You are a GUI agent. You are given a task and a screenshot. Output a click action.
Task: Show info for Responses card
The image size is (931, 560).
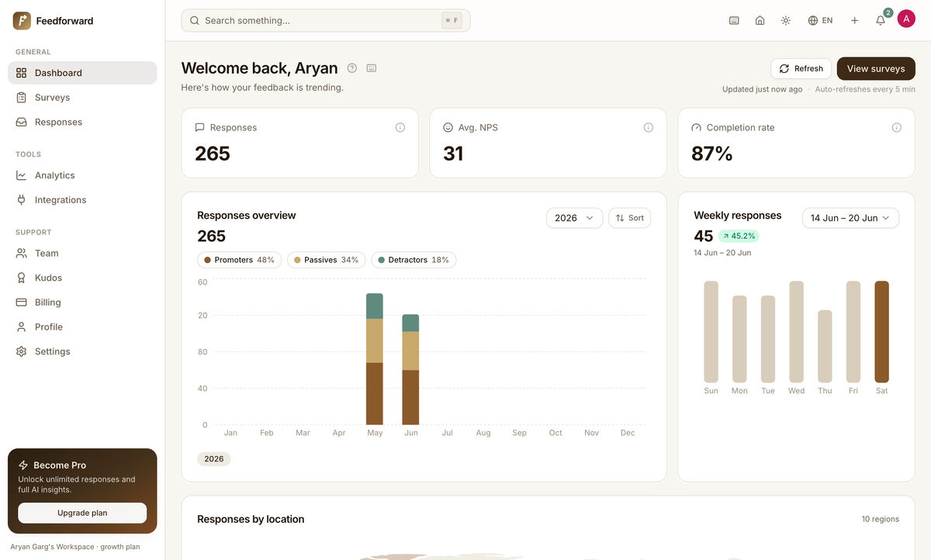(400, 127)
